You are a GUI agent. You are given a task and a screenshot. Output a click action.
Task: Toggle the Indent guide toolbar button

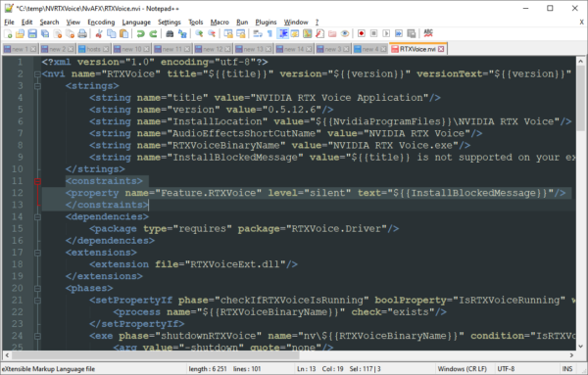click(x=283, y=33)
